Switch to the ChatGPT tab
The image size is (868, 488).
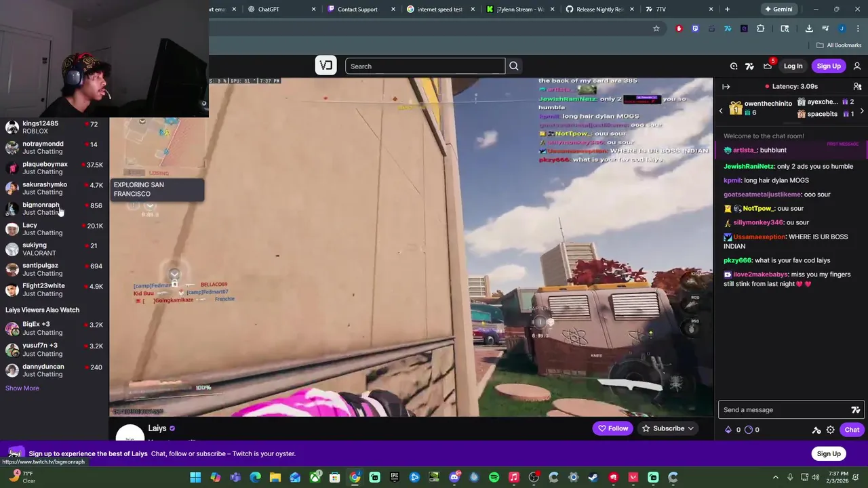(x=281, y=9)
